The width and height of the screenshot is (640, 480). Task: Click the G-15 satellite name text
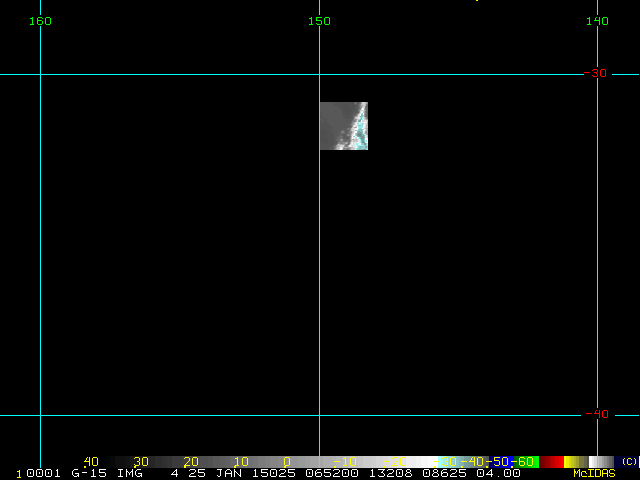click(92, 473)
